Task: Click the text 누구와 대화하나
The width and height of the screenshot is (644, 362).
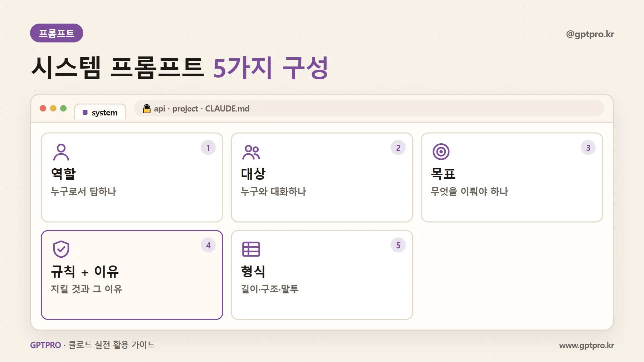Action: 274,192
